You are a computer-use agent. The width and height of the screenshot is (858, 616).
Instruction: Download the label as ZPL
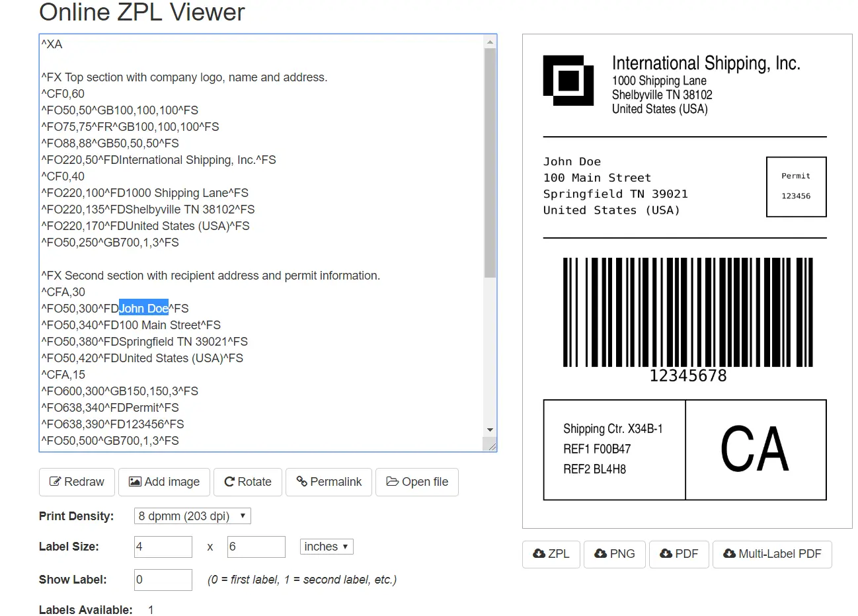(x=551, y=554)
